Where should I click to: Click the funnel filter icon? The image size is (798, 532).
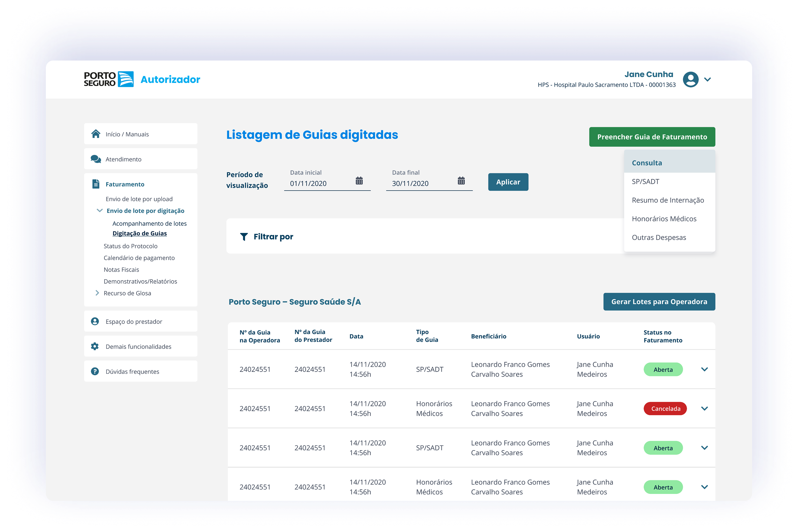coord(244,236)
